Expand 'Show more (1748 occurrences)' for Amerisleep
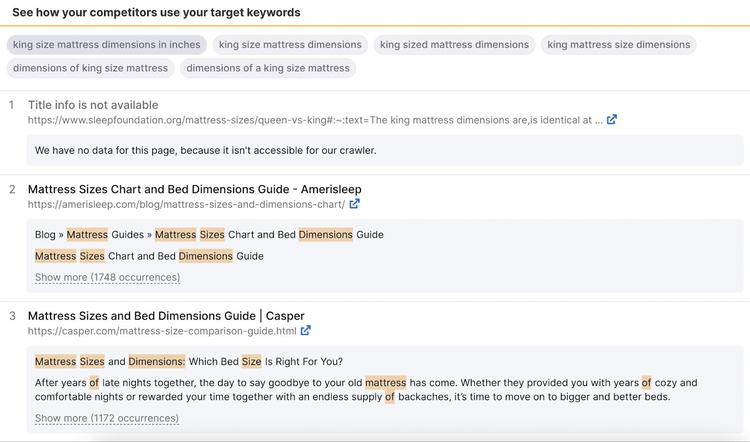The height and width of the screenshot is (442, 750). pyautogui.click(x=108, y=277)
